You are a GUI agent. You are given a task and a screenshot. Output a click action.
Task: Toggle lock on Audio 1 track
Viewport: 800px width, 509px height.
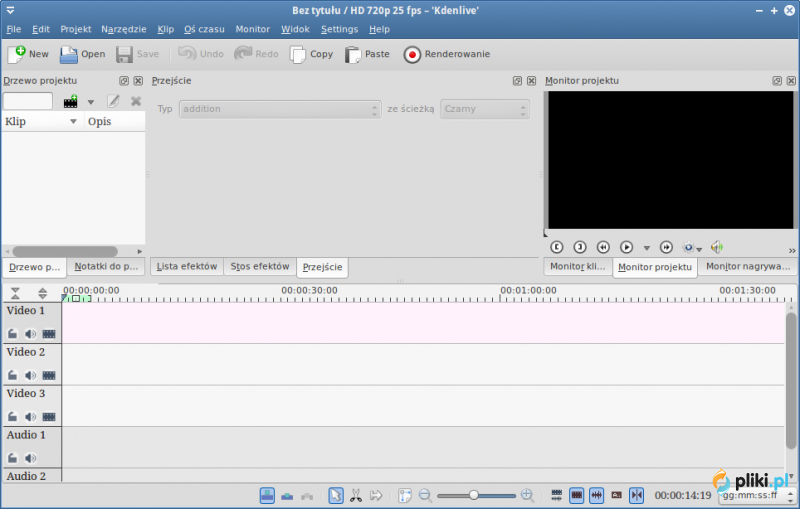(12, 457)
